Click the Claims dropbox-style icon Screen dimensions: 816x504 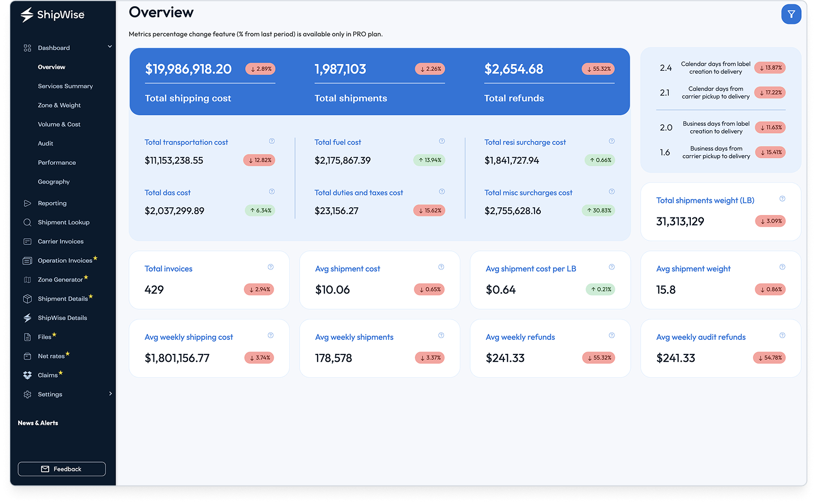pyautogui.click(x=27, y=375)
